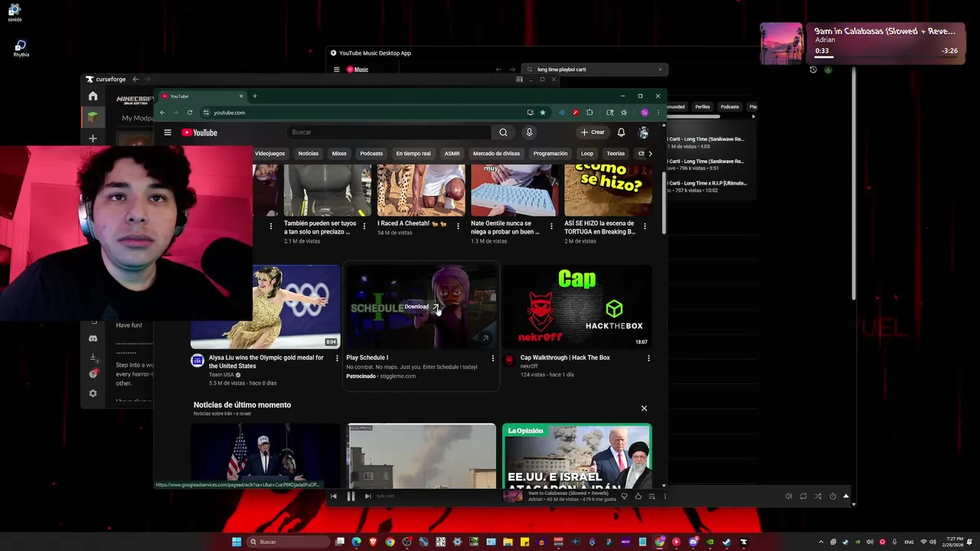Open options for Cap Walkthrough video
Image resolution: width=980 pixels, height=551 pixels.
pos(648,358)
